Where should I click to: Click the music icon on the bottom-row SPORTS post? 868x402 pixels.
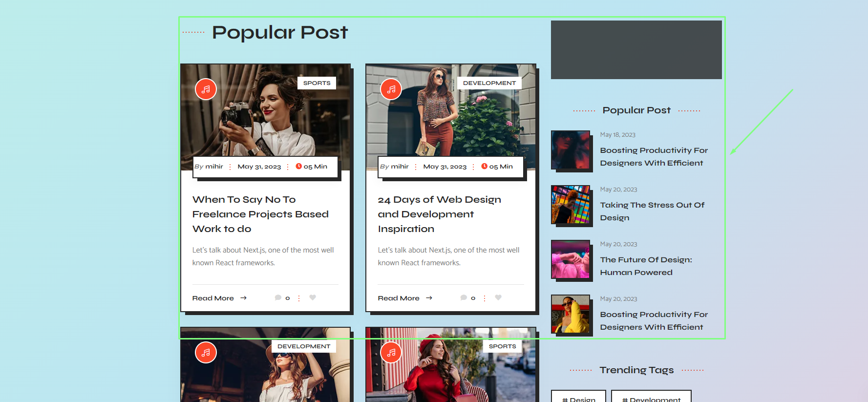[x=391, y=352]
